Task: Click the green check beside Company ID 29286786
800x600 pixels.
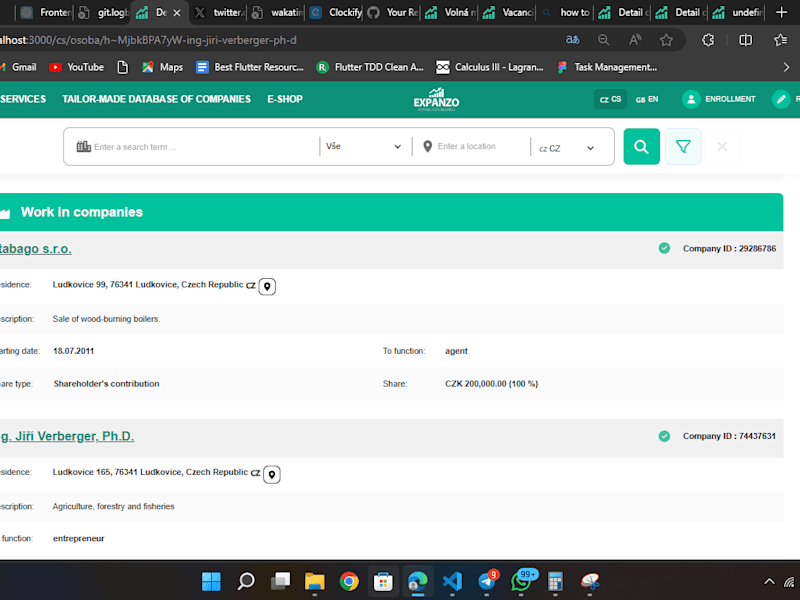Action: click(x=664, y=248)
